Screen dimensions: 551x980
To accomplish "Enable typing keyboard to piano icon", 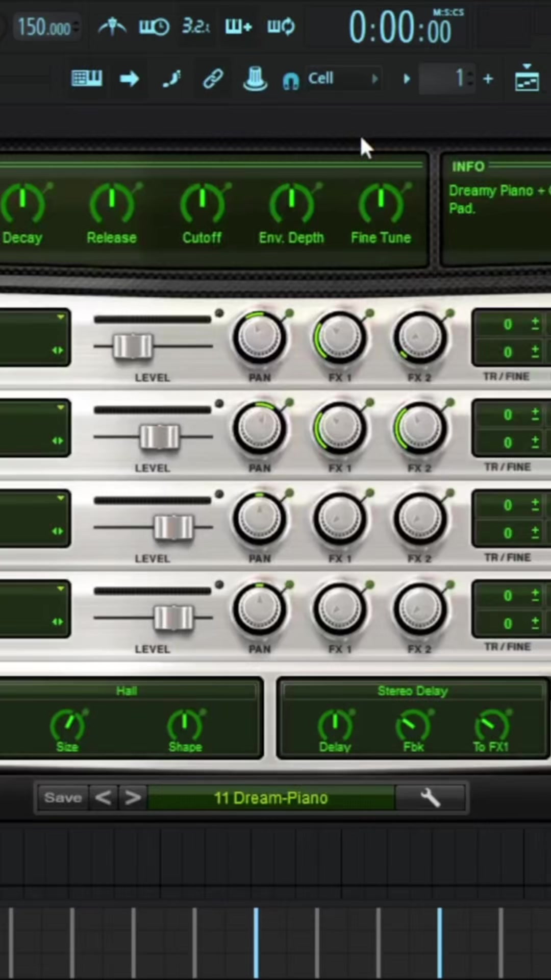I will tap(87, 79).
